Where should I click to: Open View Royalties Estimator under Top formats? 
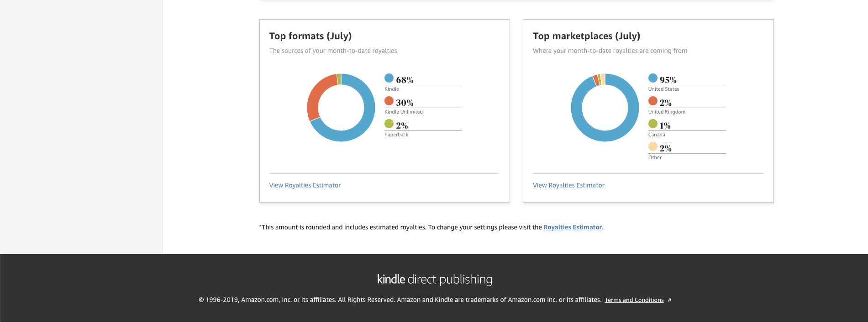pyautogui.click(x=305, y=185)
